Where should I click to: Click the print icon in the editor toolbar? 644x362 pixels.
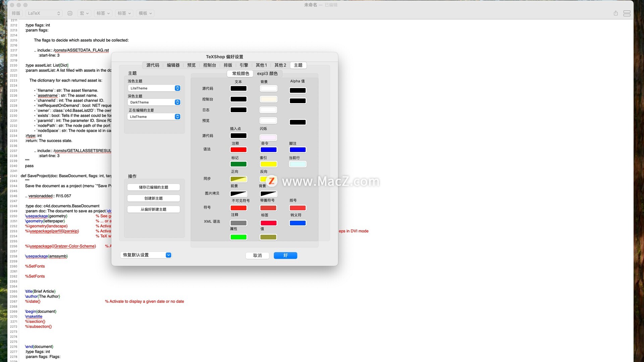(x=70, y=13)
